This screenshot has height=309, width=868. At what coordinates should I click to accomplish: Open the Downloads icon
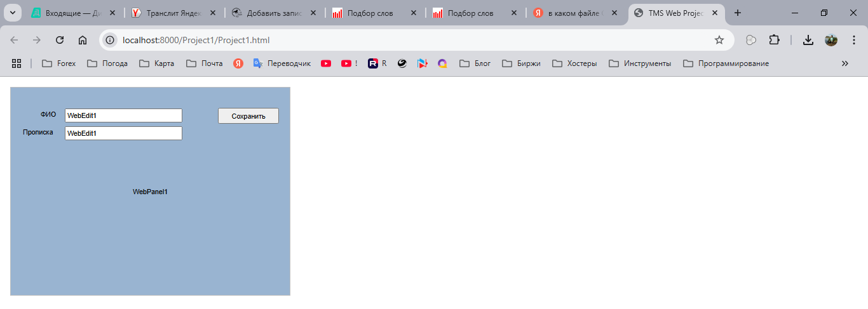808,40
